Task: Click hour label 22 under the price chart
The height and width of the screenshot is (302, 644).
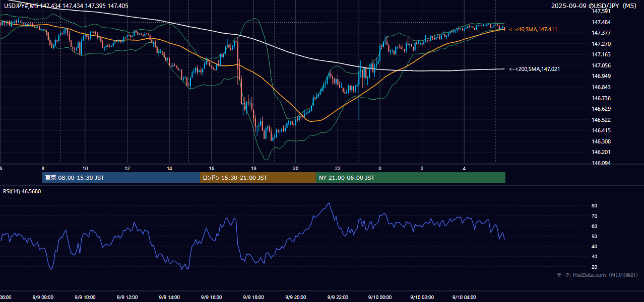Action: pos(338,168)
